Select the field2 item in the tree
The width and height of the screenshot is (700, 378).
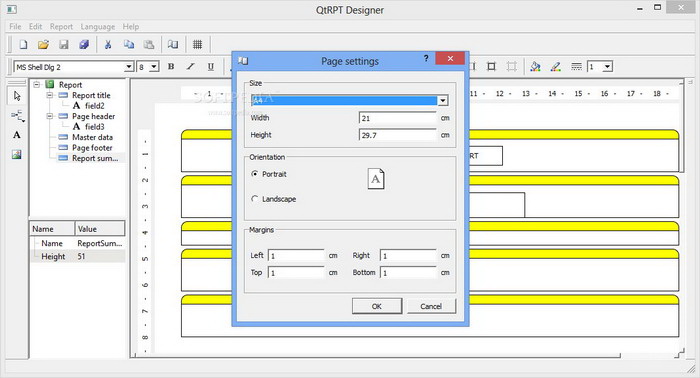coord(95,106)
